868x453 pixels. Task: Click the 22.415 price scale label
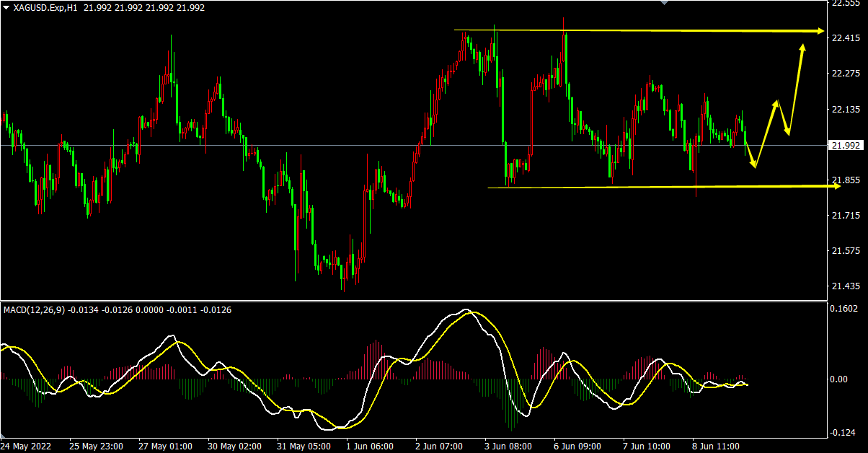coord(846,38)
